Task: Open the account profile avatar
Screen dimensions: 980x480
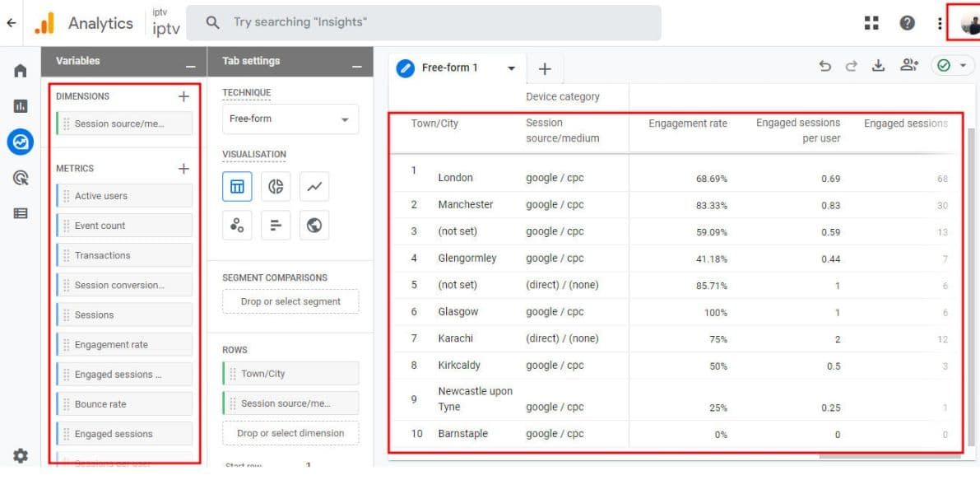Action: (969, 24)
